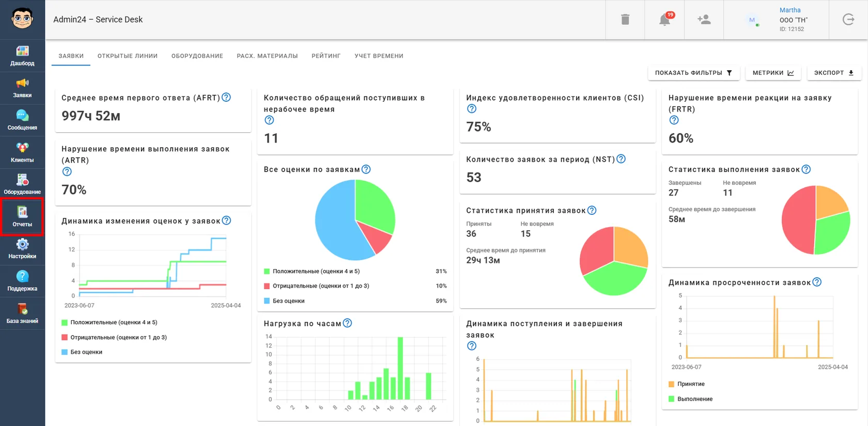
Task: Click the add user icon in header
Action: 704,20
